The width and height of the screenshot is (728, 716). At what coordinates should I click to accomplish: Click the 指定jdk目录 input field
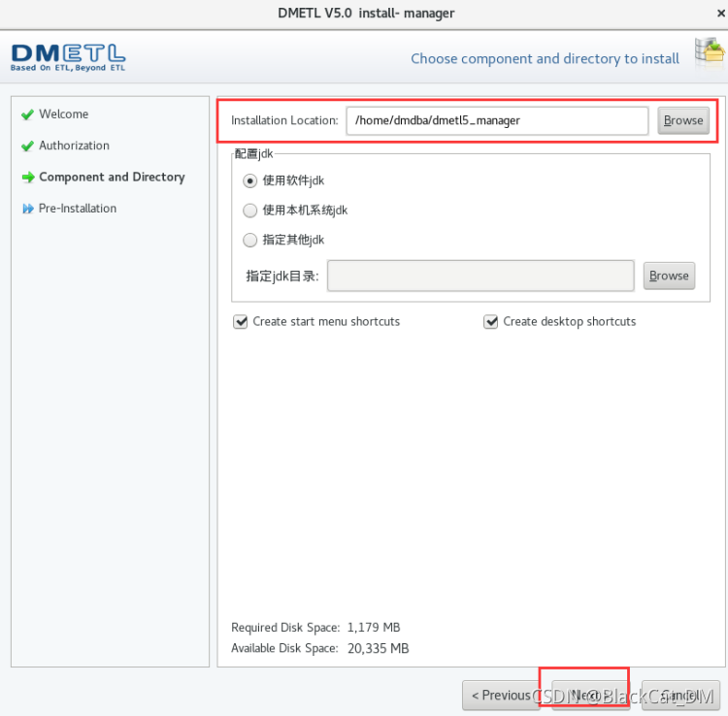pos(480,276)
